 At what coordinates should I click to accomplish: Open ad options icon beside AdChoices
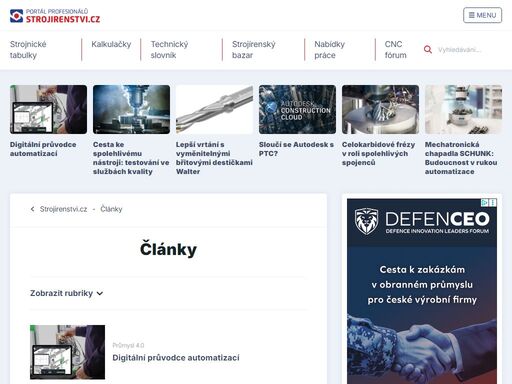tap(493, 202)
